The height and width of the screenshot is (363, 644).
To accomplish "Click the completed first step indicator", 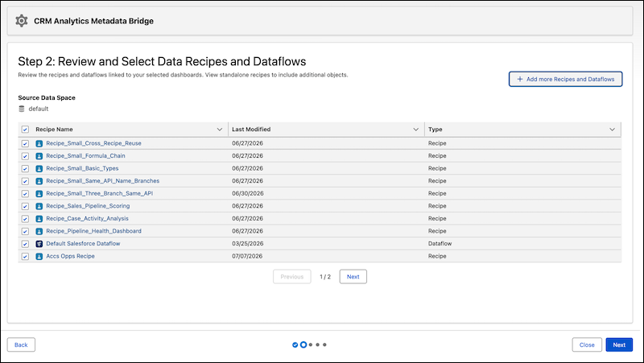I will point(295,345).
